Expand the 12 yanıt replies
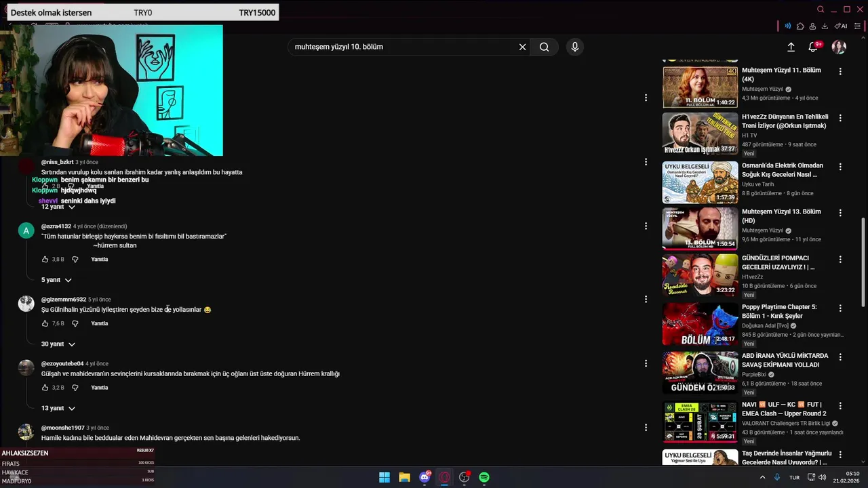Image resolution: width=868 pixels, height=488 pixels. [x=58, y=207]
